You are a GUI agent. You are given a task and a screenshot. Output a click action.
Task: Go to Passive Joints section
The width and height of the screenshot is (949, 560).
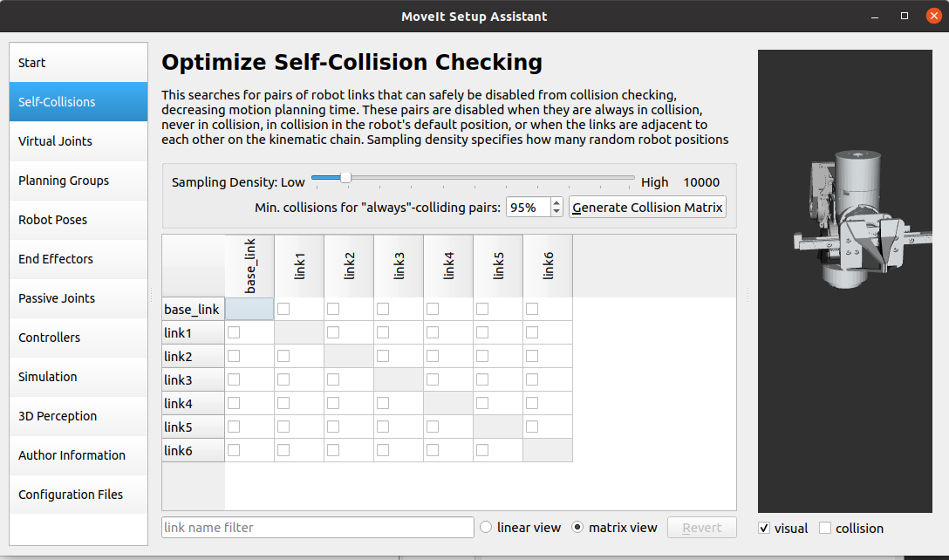click(x=79, y=297)
